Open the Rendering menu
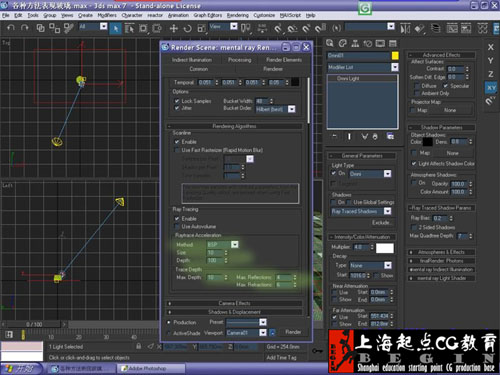This screenshot has height=375, width=500. (x=238, y=15)
